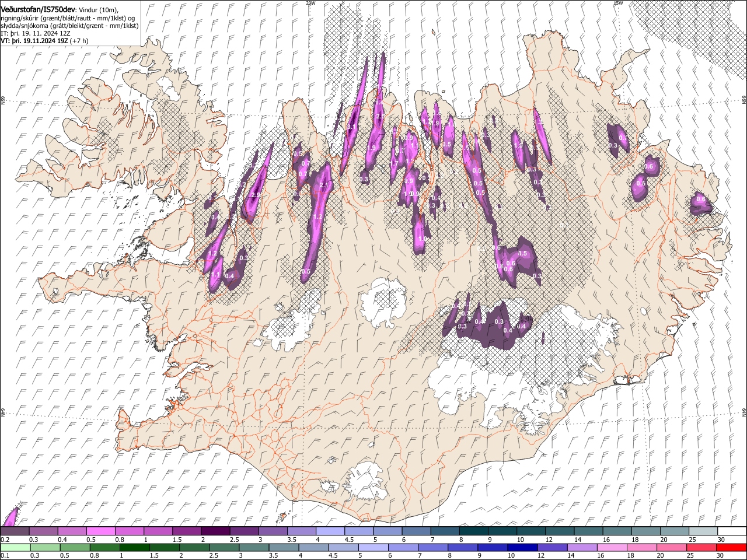Click the dark teal swatch at snow value 8
The image size is (747, 560).
tap(474, 531)
